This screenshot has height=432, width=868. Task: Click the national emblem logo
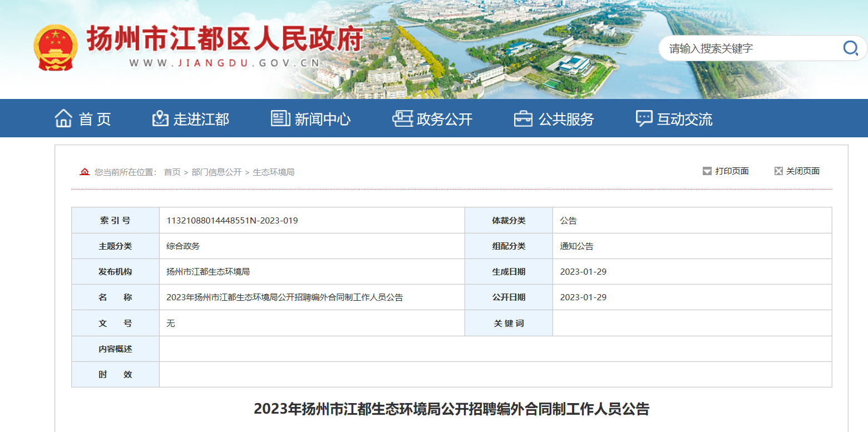point(55,47)
